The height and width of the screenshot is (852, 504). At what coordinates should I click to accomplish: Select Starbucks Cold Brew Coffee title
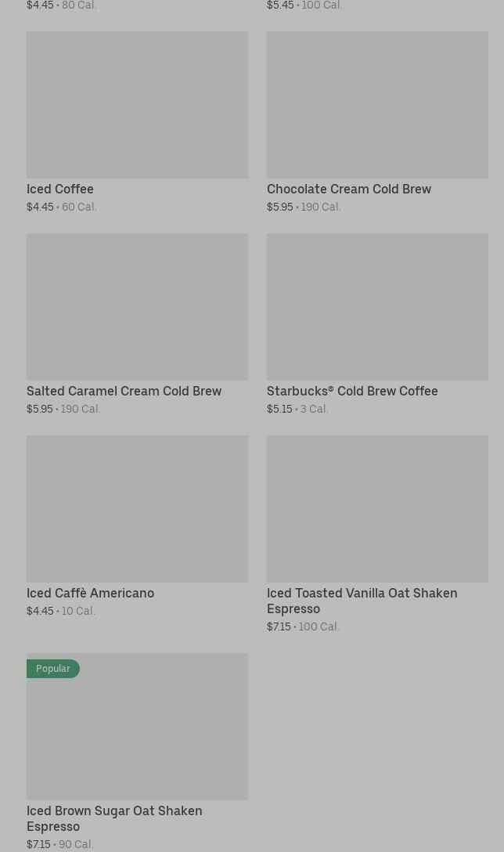pos(352,392)
